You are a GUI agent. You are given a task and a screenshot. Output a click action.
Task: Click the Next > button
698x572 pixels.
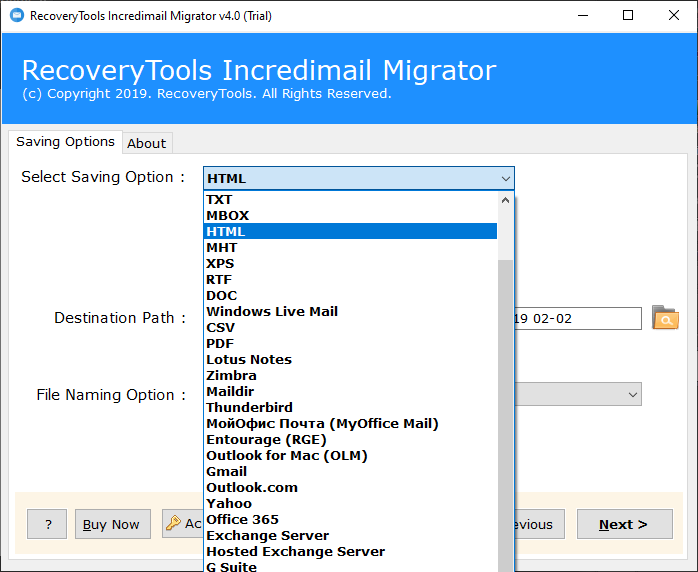[x=625, y=524]
